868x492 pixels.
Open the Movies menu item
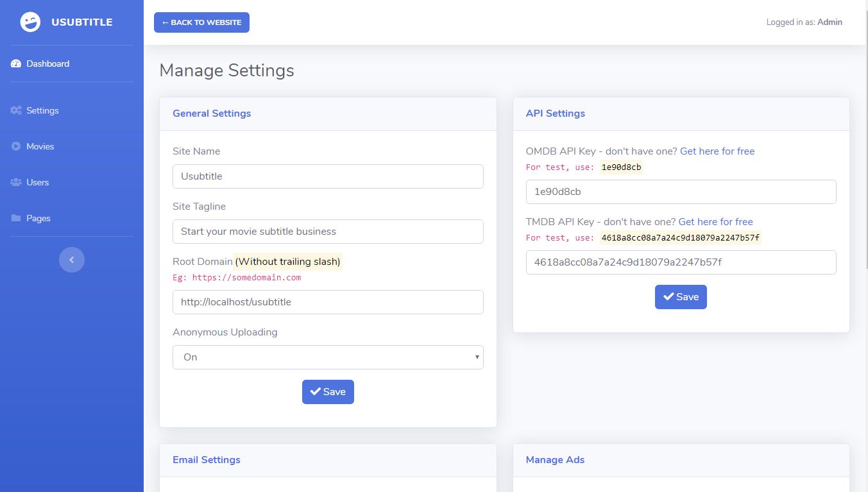point(40,146)
